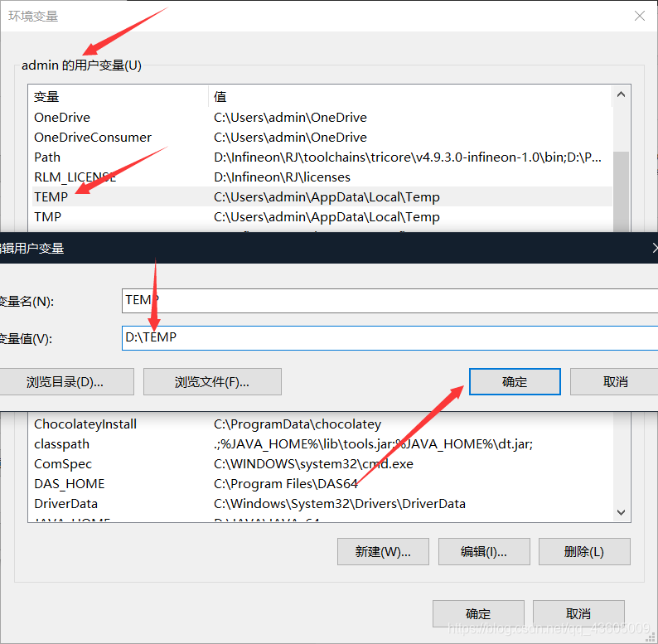Click 删除(L) system variable button
The image size is (658, 644).
(x=584, y=552)
